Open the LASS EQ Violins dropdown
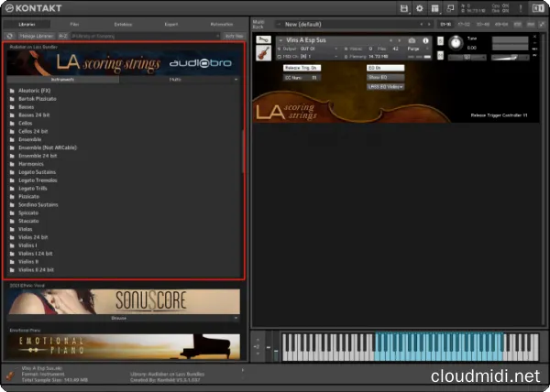 tap(386, 86)
